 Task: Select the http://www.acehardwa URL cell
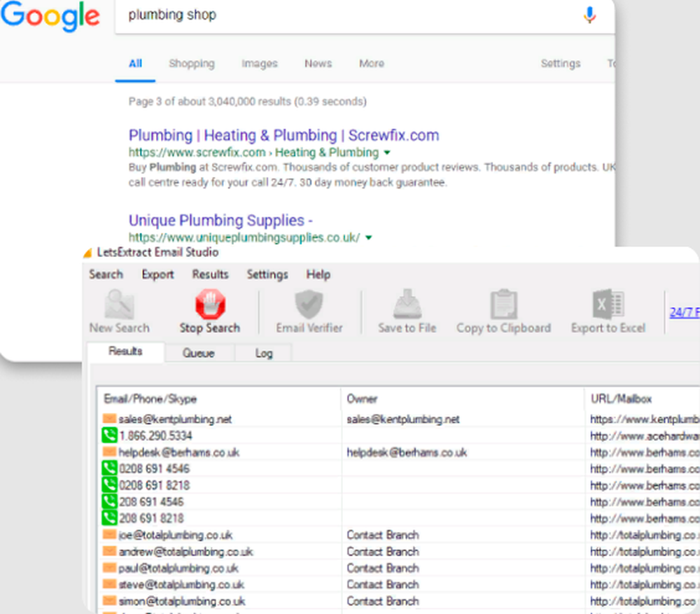coord(643,435)
